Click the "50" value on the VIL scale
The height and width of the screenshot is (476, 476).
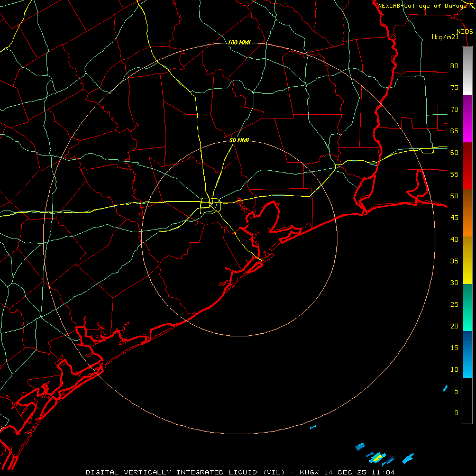454,196
